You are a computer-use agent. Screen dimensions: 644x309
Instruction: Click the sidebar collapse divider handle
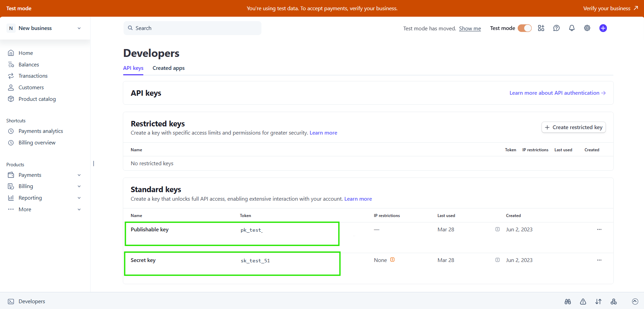pyautogui.click(x=94, y=164)
